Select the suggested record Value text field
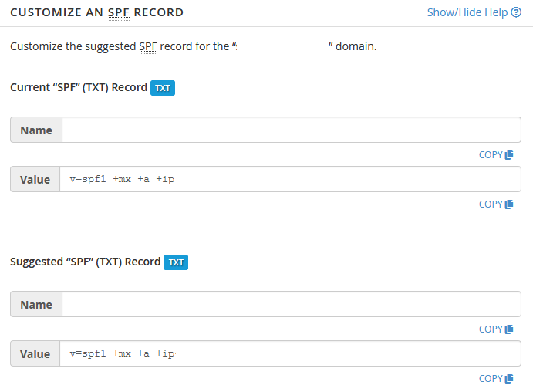The image size is (533, 392). [x=290, y=353]
